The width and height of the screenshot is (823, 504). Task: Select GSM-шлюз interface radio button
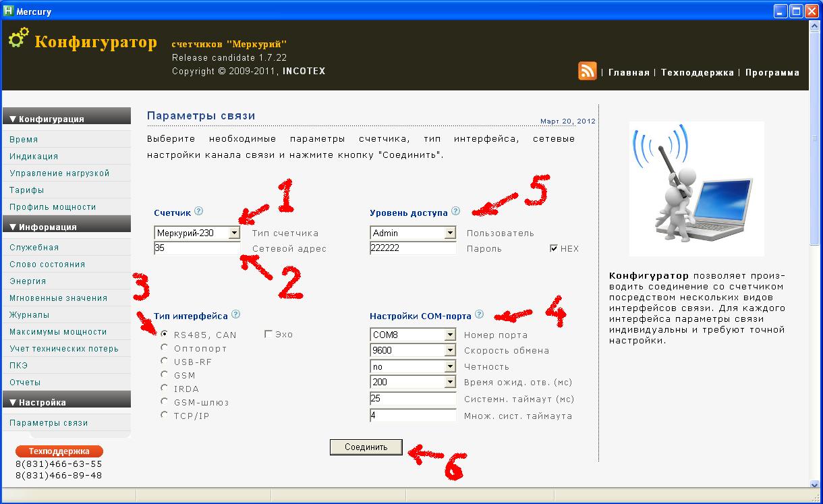point(164,401)
